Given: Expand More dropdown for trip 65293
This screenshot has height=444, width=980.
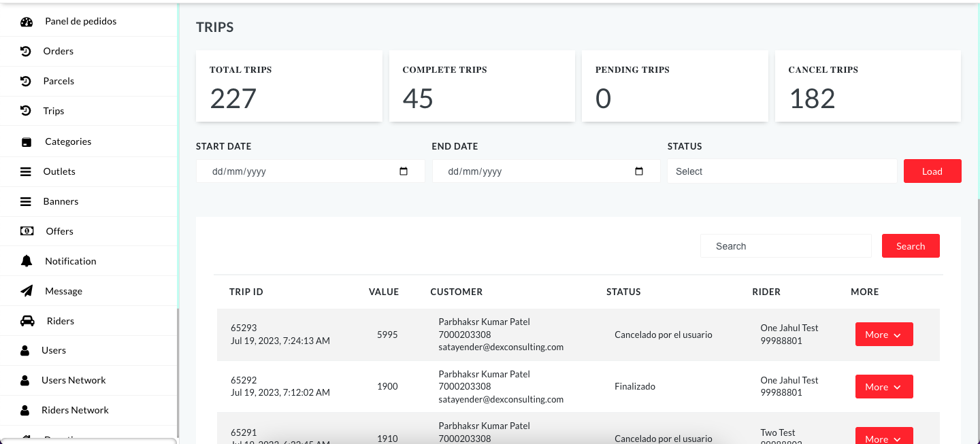Looking at the screenshot, I should point(883,335).
